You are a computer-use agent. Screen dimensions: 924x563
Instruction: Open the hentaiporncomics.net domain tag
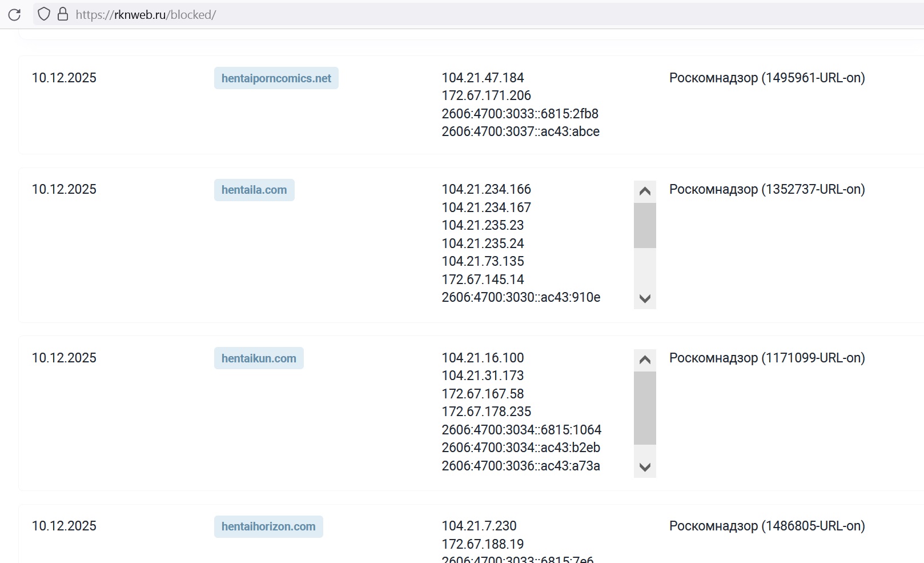point(276,78)
